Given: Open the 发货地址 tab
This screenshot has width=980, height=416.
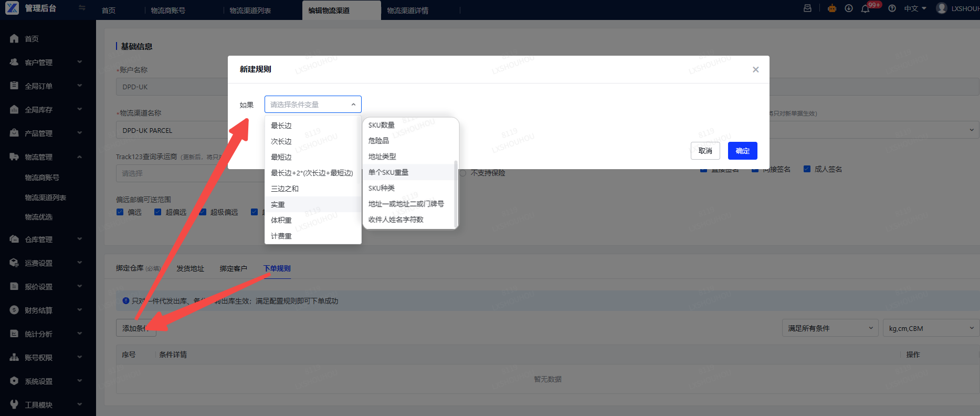Looking at the screenshot, I should (x=190, y=268).
